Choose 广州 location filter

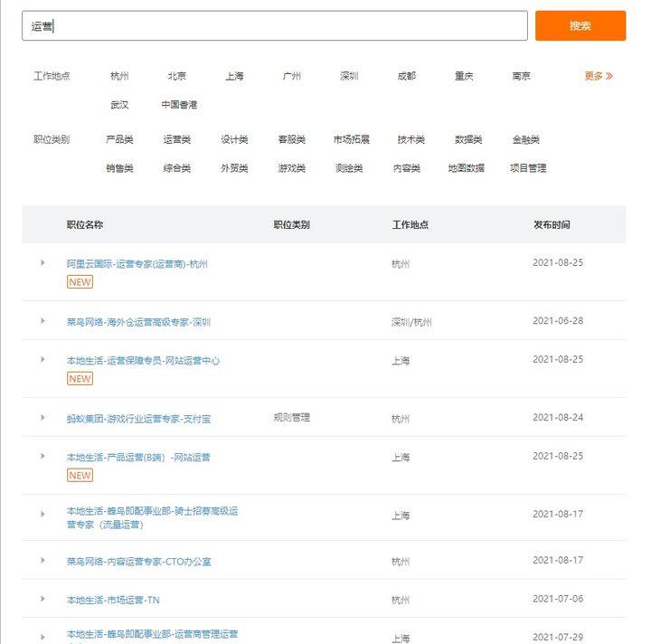[x=291, y=76]
